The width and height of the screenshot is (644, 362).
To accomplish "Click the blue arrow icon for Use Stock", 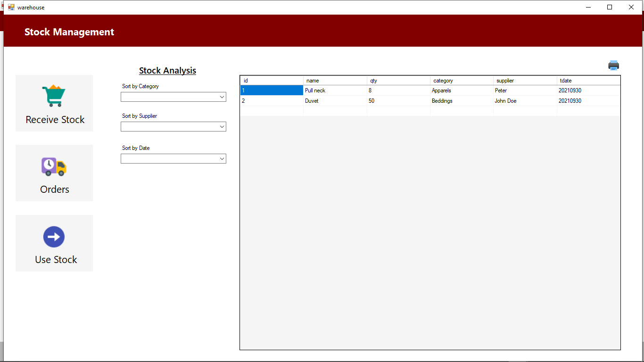I will [x=54, y=237].
